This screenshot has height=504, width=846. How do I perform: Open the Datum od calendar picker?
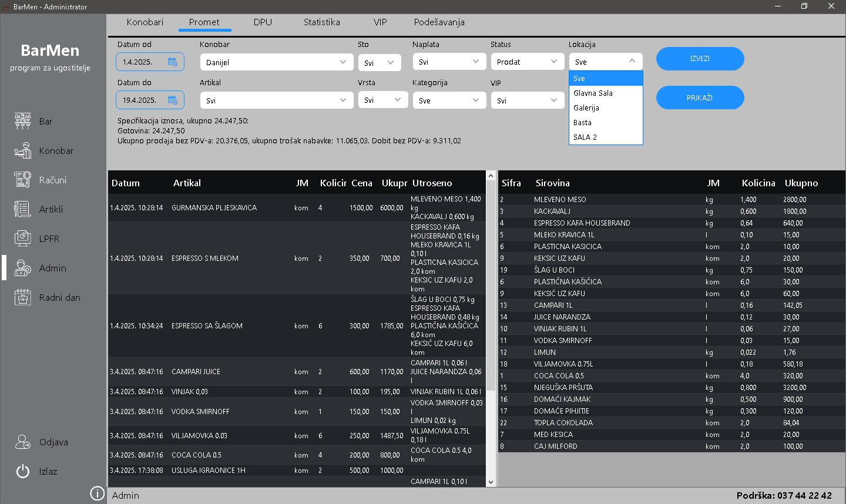pos(173,62)
